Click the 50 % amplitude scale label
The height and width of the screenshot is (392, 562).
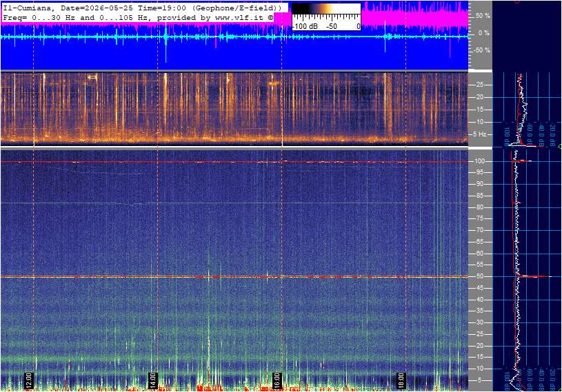[483, 16]
